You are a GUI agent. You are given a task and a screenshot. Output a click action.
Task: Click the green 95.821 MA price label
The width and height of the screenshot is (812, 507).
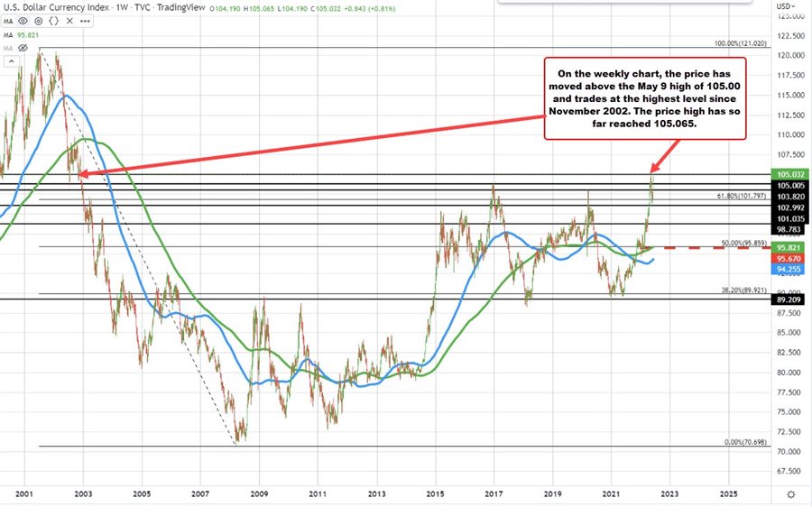click(789, 247)
